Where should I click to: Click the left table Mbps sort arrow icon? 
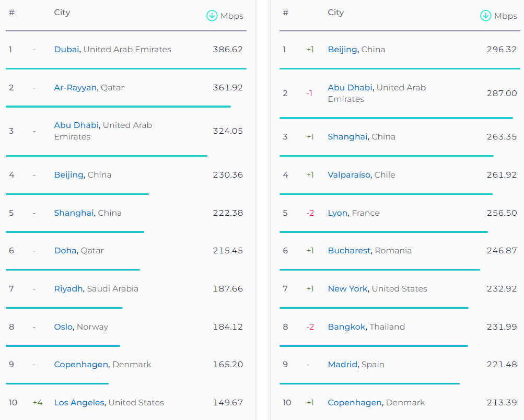(212, 16)
